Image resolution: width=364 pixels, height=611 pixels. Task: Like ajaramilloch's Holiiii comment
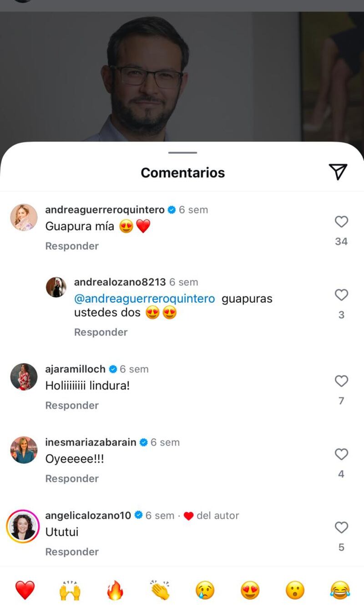(341, 381)
